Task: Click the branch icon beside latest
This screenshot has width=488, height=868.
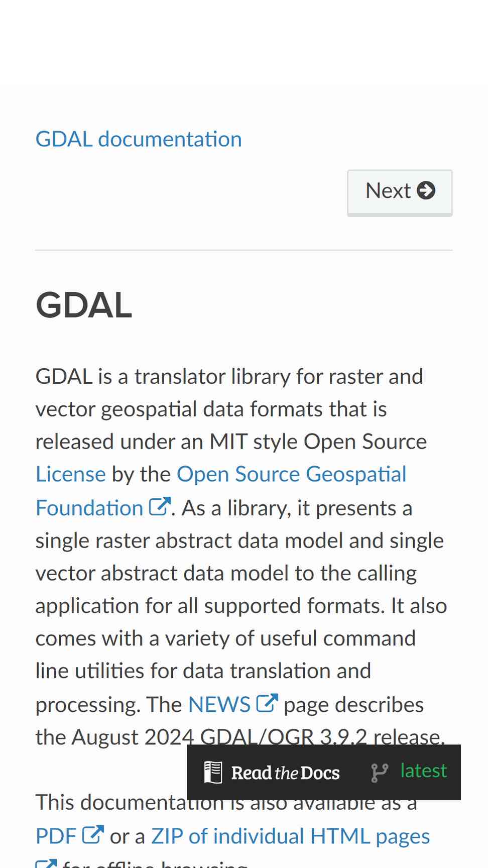Action: tap(380, 773)
